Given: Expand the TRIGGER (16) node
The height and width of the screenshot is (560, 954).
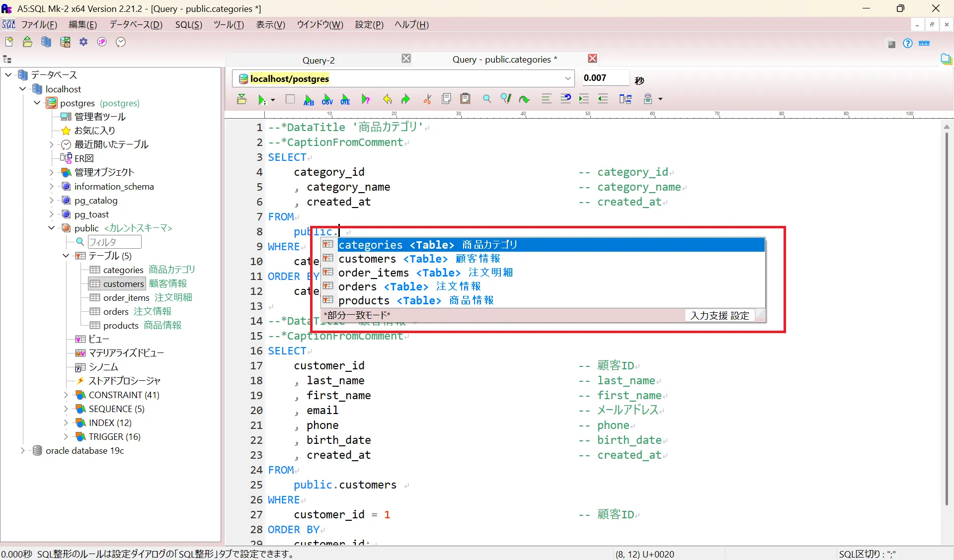Looking at the screenshot, I should coord(66,436).
